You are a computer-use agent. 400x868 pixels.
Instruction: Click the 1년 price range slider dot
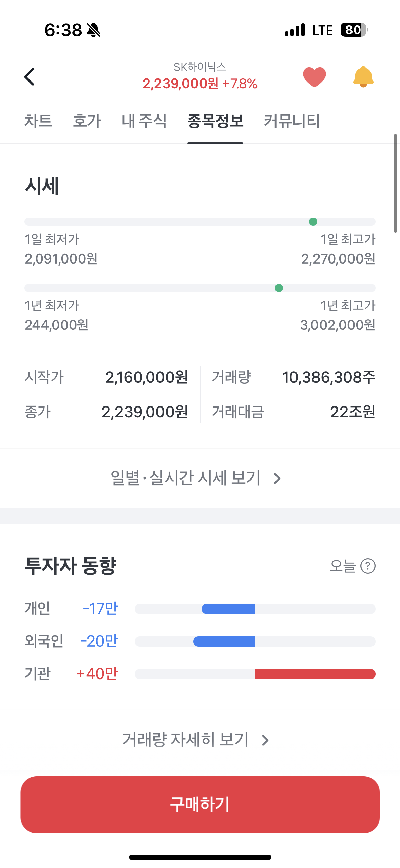point(279,288)
